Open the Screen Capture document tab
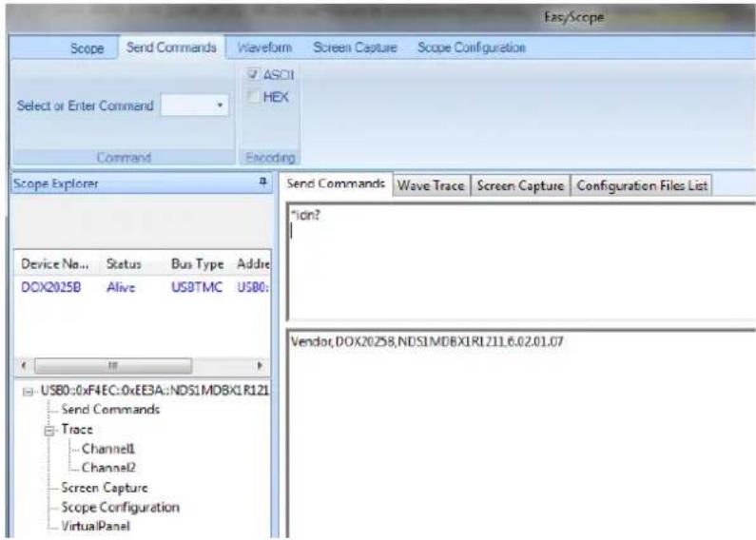The image size is (756, 540). [x=520, y=185]
